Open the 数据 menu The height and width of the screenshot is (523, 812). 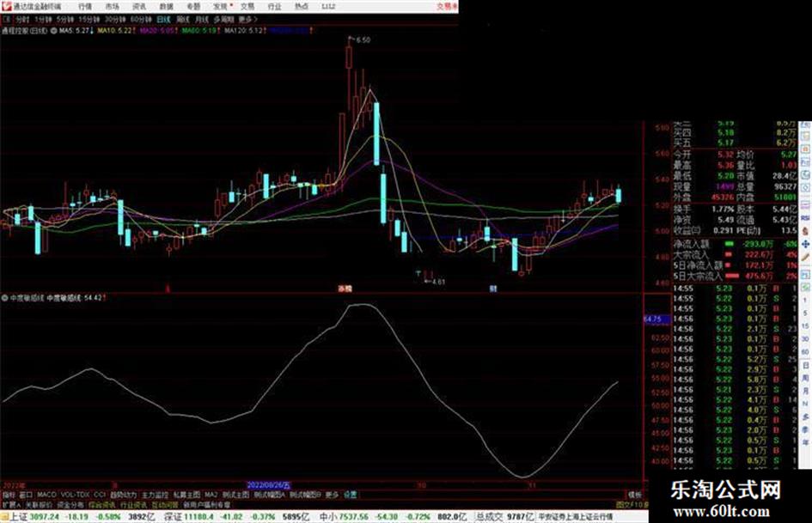pyautogui.click(x=166, y=7)
